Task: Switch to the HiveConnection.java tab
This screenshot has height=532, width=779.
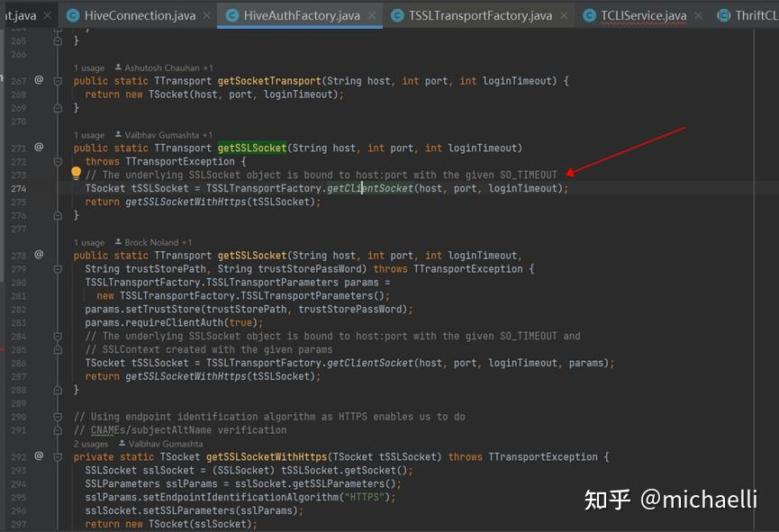Action: coord(138,15)
